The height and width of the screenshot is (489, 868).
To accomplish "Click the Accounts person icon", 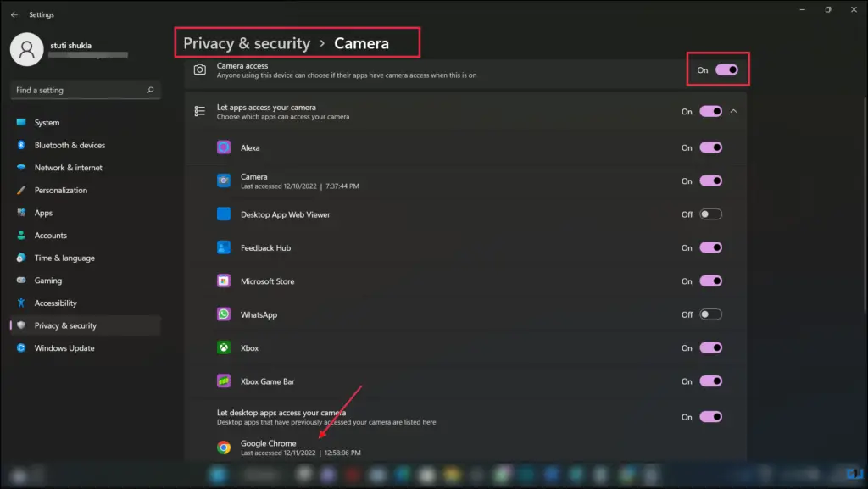I will tap(21, 235).
